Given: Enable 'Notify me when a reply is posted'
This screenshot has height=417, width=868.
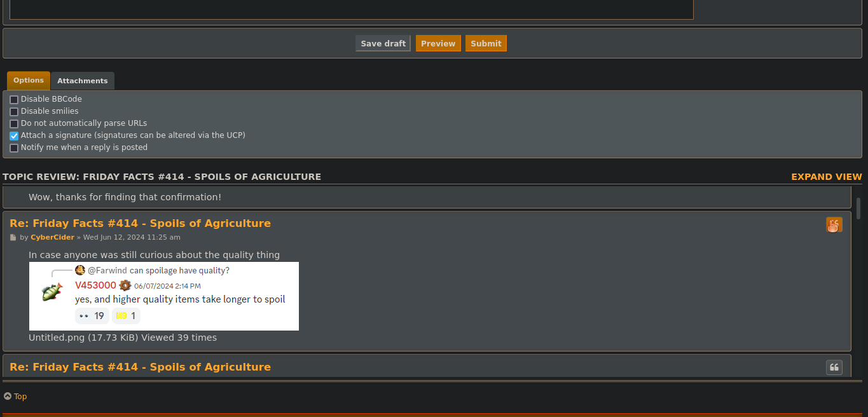Looking at the screenshot, I should coord(14,148).
